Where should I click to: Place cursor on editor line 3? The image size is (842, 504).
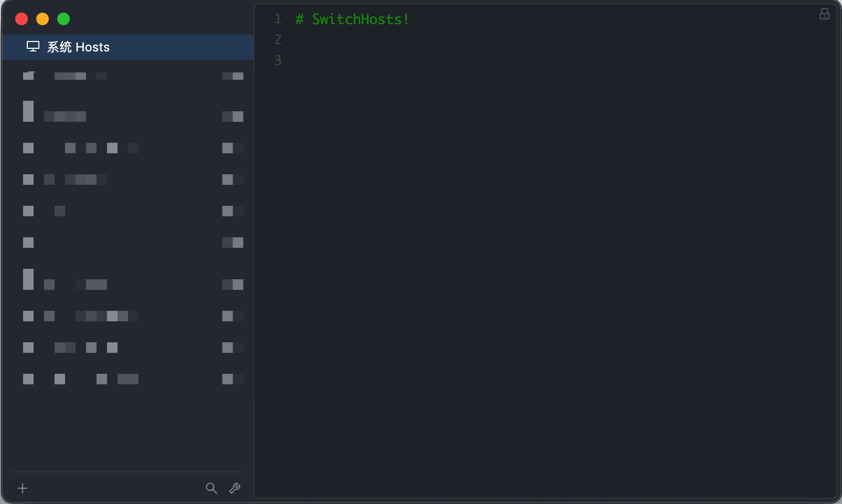pos(546,60)
